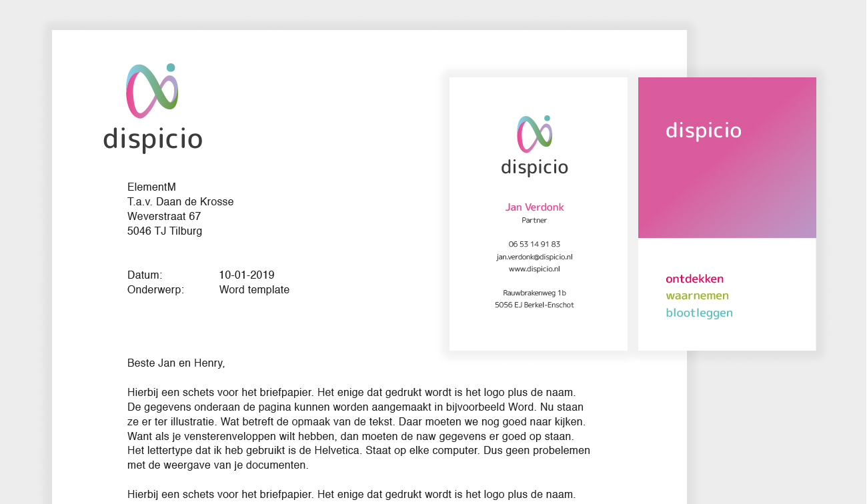Click the dispicio wordmark on white business card
The width and height of the screenshot is (867, 504).
coord(535,167)
